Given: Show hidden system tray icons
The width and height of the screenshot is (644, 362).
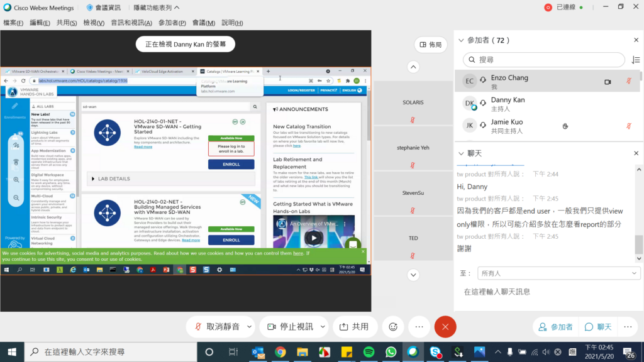Looking at the screenshot, I should 498,352.
